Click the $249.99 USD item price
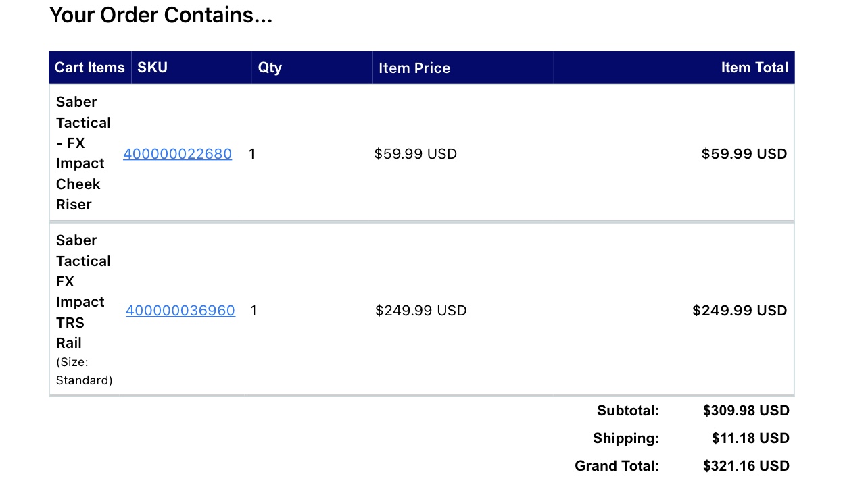The image size is (868, 485). coord(421,311)
